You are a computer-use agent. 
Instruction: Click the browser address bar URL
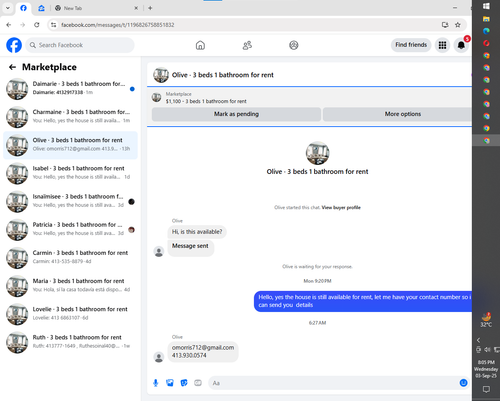click(118, 25)
